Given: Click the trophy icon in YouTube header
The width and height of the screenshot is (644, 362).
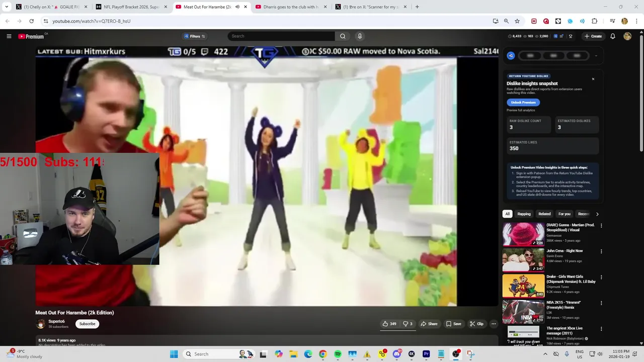Looking at the screenshot, I should click(x=571, y=36).
